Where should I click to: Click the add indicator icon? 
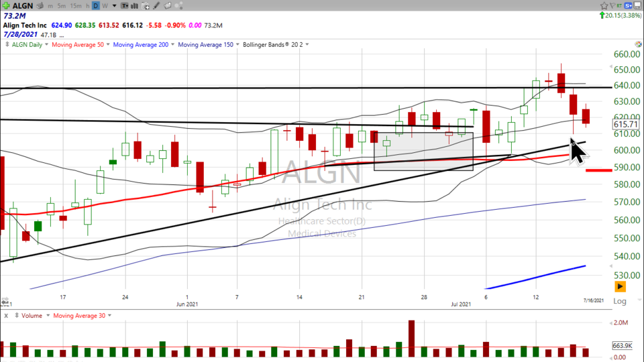coord(146,6)
